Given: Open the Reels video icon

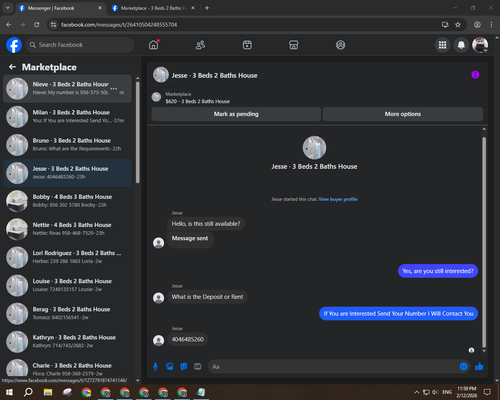Looking at the screenshot, I should point(247,45).
